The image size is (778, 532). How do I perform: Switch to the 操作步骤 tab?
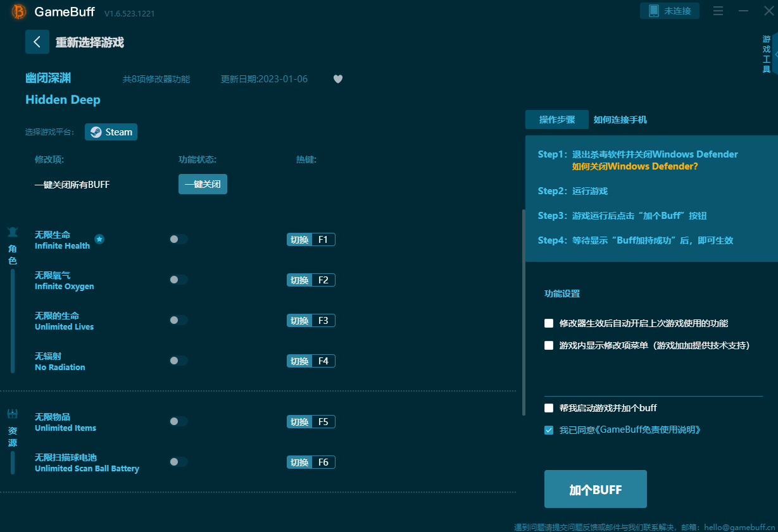click(557, 120)
